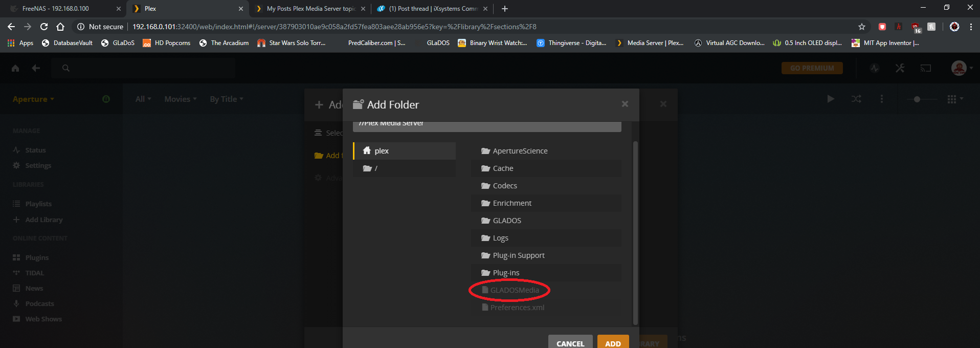Open the library more-options dots icon
Viewport: 980px width, 348px height.
click(x=881, y=99)
